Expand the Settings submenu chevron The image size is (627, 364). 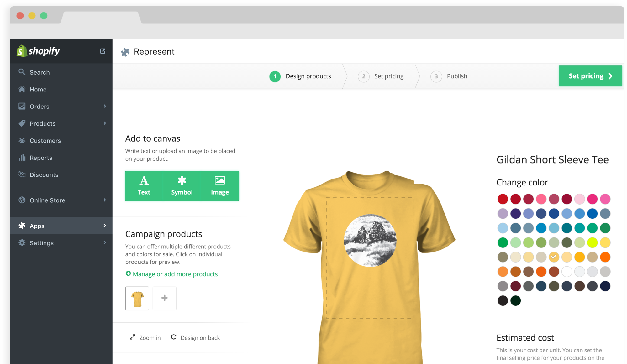(105, 243)
